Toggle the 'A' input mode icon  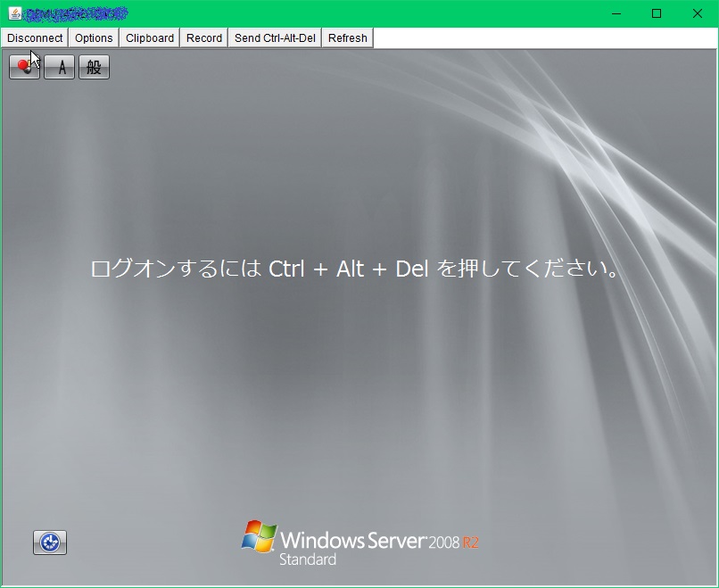click(x=59, y=67)
